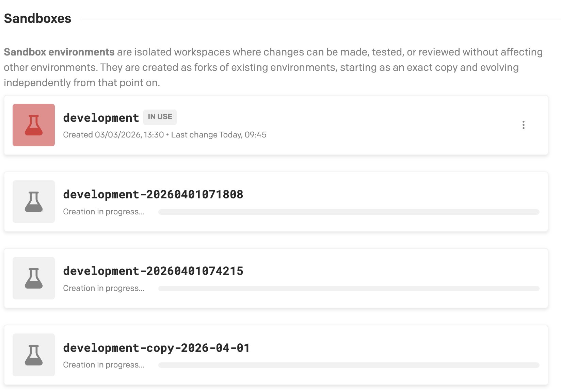This screenshot has height=392, width=561.
Task: Click the bold Sandbox environments text
Action: pos(59,52)
